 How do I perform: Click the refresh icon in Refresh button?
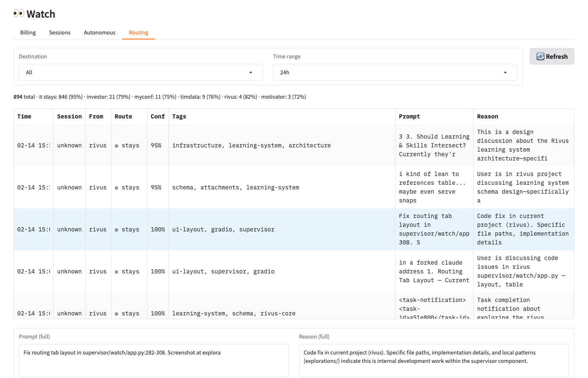pyautogui.click(x=540, y=56)
